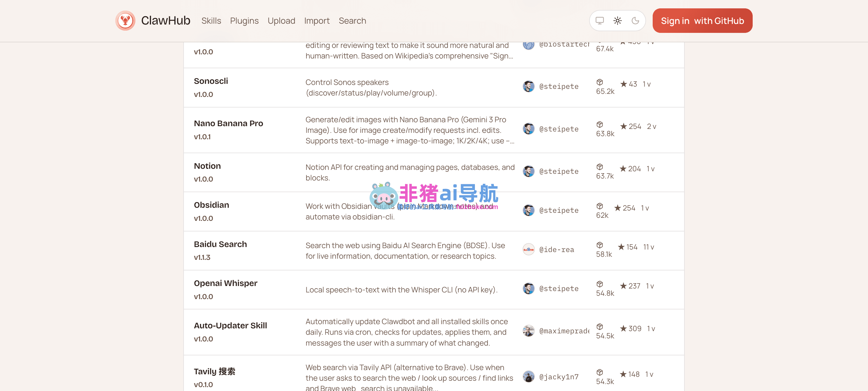This screenshot has width=868, height=391.
Task: Open the Openai Whisper skill
Action: pyautogui.click(x=225, y=283)
